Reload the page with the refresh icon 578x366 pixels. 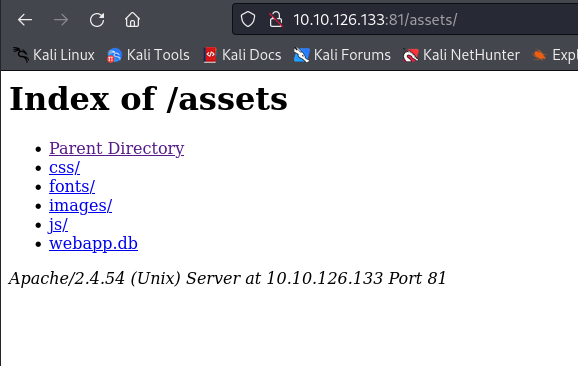click(x=97, y=20)
